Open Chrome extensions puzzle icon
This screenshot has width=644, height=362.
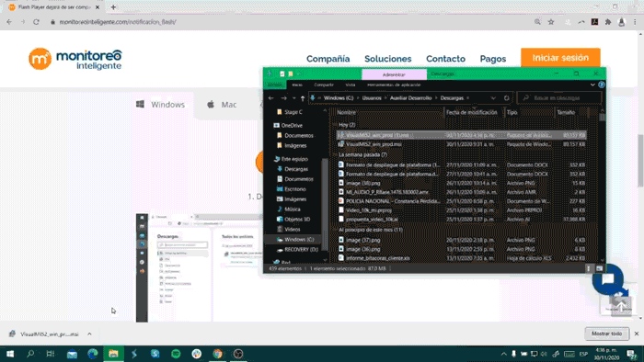[608, 22]
